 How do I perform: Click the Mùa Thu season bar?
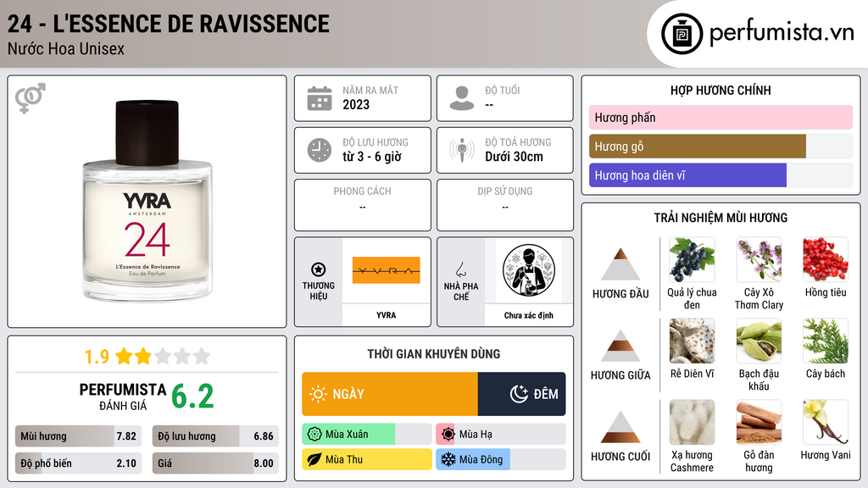(x=367, y=459)
